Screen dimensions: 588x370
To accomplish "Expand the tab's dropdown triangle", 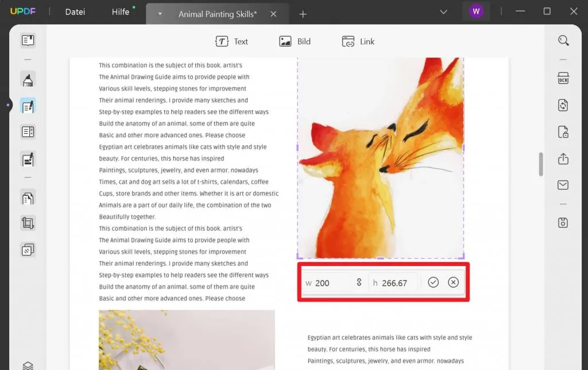I will coord(160,14).
